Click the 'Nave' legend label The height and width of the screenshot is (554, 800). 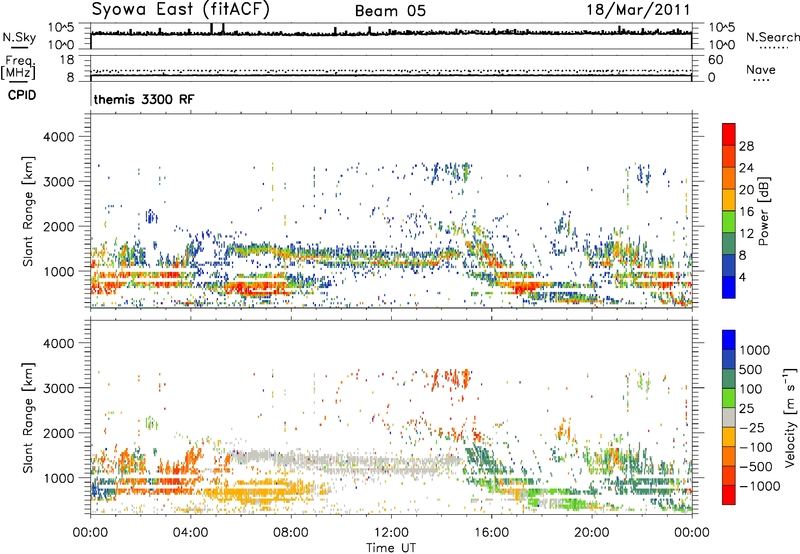click(760, 69)
